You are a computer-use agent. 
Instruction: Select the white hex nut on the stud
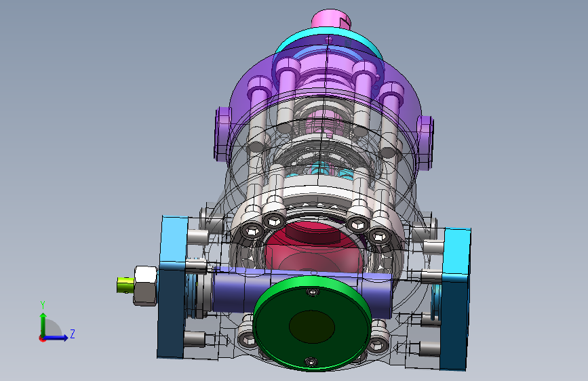(146, 285)
